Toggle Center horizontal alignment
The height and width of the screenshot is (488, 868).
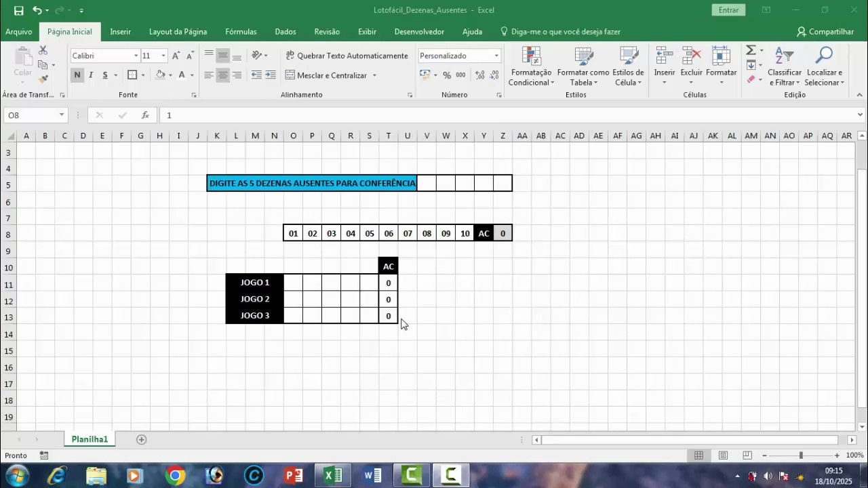(223, 75)
